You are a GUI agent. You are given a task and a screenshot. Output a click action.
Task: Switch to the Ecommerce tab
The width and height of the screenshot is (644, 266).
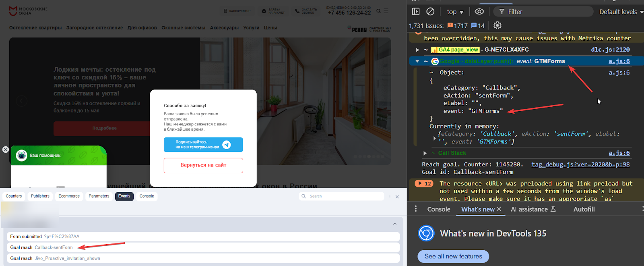(x=69, y=196)
